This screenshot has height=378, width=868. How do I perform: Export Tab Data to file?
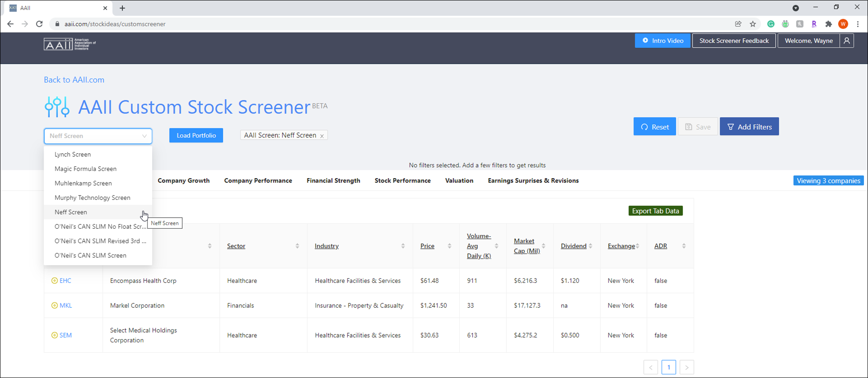tap(655, 211)
